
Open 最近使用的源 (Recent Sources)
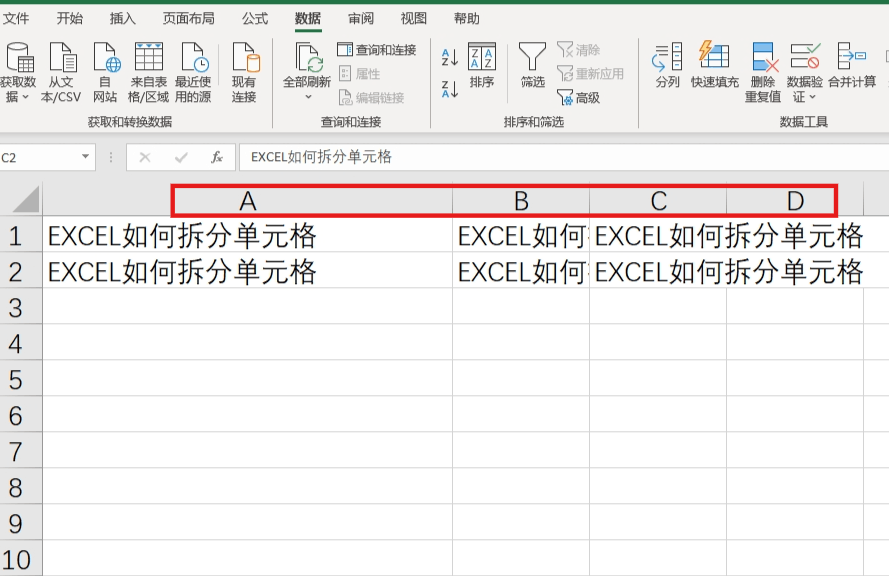pos(193,72)
